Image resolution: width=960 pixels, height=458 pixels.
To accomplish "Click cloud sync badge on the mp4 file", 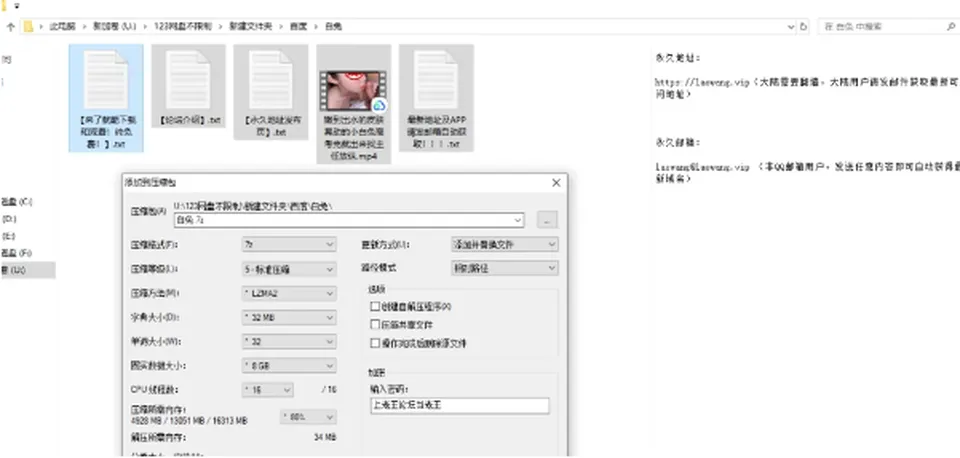I will point(379,105).
